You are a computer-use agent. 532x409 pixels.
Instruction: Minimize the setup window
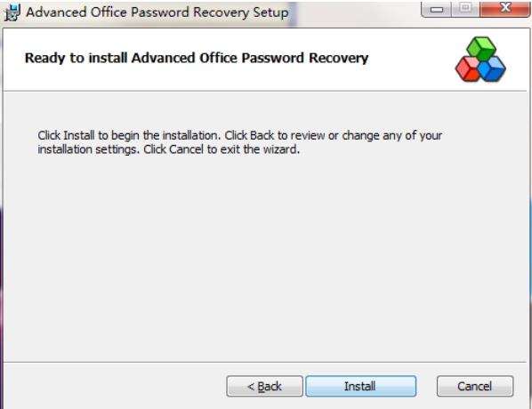436,9
